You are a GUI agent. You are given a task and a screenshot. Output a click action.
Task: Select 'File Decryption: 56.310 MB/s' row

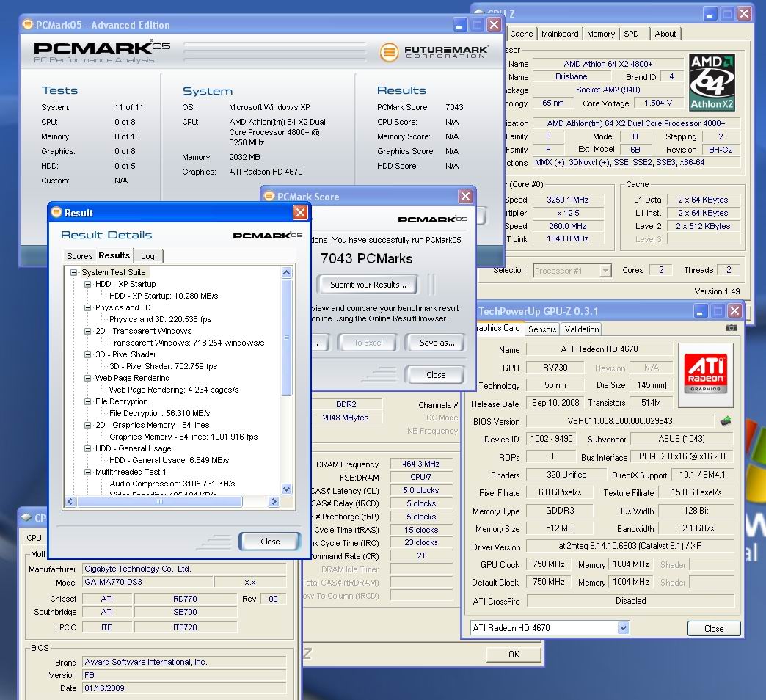tap(159, 413)
